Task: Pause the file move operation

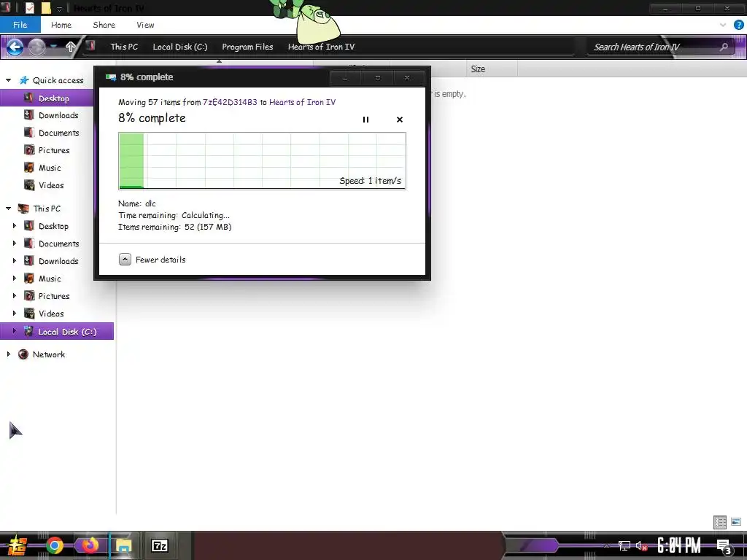Action: pos(365,120)
